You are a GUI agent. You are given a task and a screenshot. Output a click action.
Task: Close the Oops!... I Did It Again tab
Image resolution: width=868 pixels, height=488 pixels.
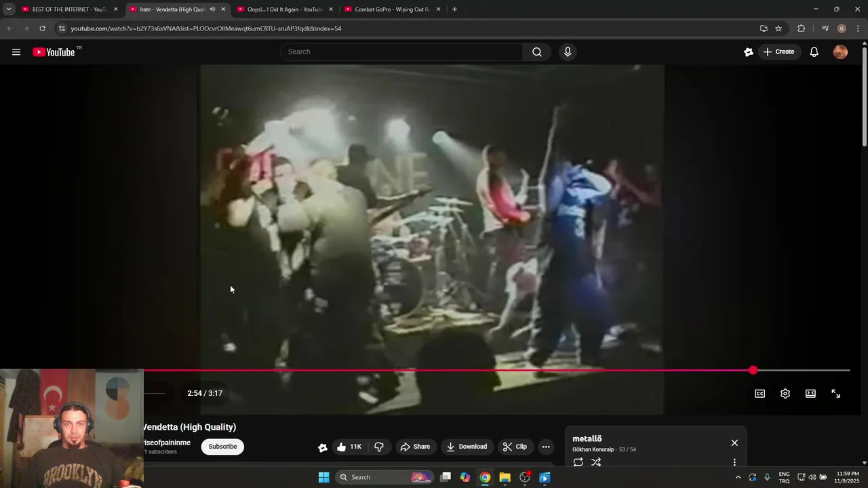tap(331, 9)
